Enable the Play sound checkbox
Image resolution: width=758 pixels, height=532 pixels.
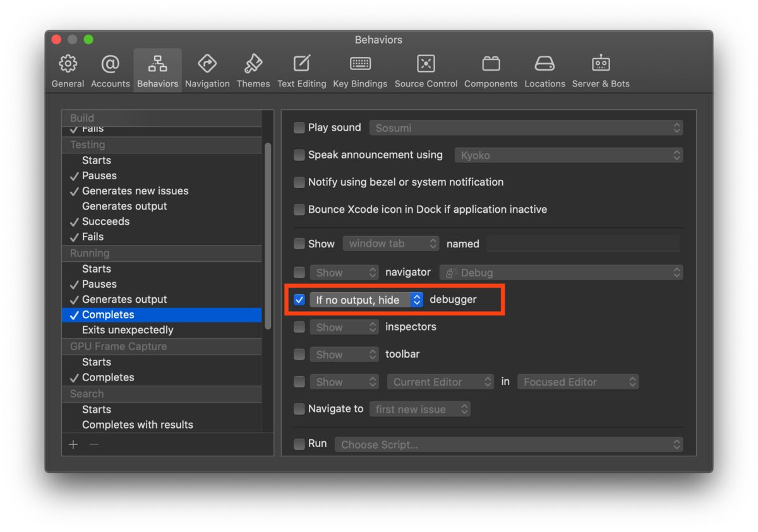point(299,128)
